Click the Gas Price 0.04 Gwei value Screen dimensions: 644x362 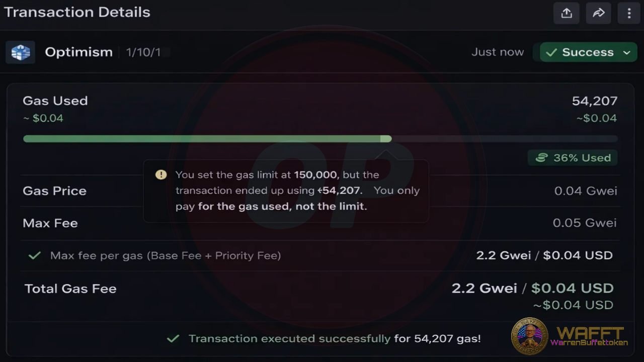(x=586, y=191)
